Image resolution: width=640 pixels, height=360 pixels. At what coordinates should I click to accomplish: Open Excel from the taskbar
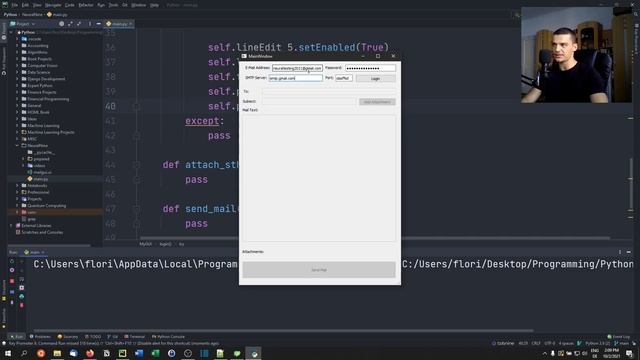[155, 353]
